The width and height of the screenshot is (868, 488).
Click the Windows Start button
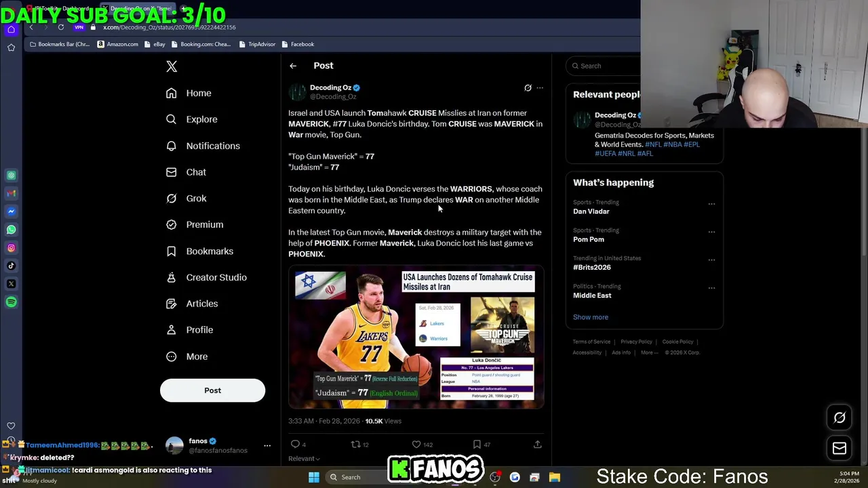tap(313, 477)
